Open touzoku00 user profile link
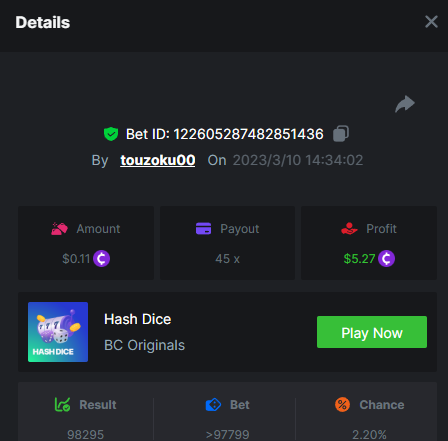This screenshot has width=448, height=441. click(158, 160)
